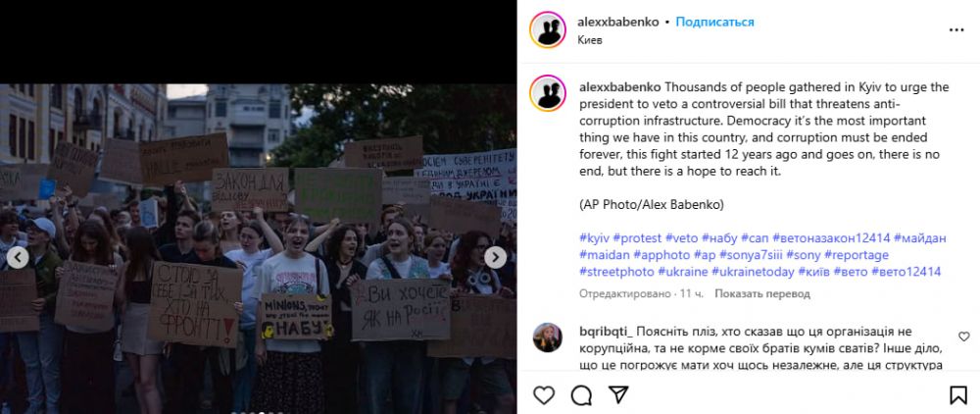Go to the next photo in carousel
The height and width of the screenshot is (414, 980).
495,257
